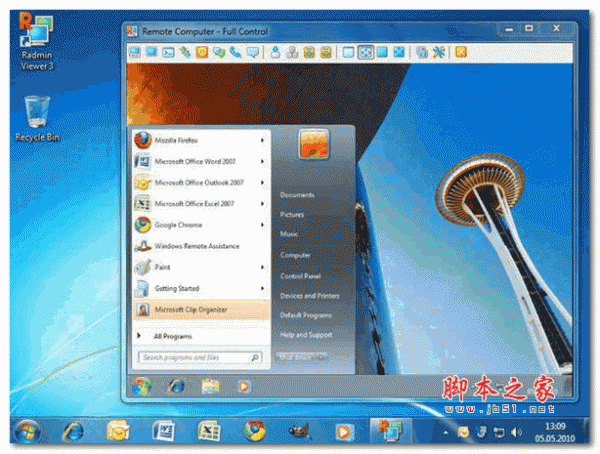Click the Radmin chat icon in toolbar

pos(253,52)
